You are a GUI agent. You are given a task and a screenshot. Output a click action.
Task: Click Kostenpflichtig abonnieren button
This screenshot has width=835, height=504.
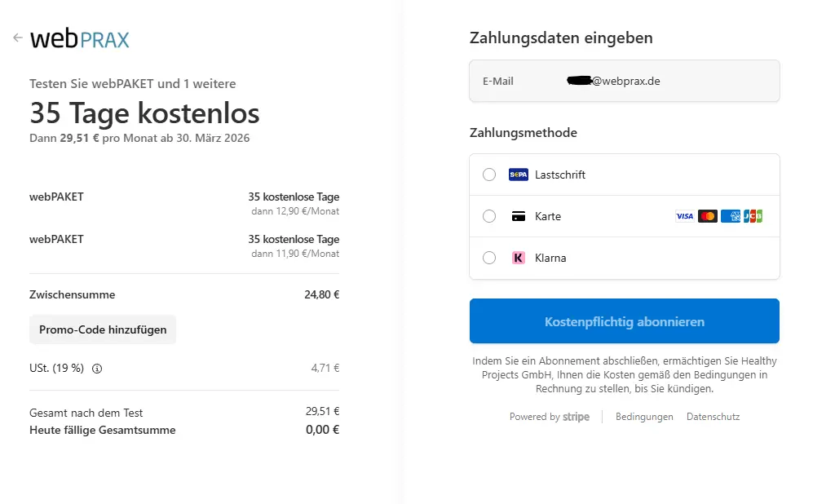click(x=624, y=321)
